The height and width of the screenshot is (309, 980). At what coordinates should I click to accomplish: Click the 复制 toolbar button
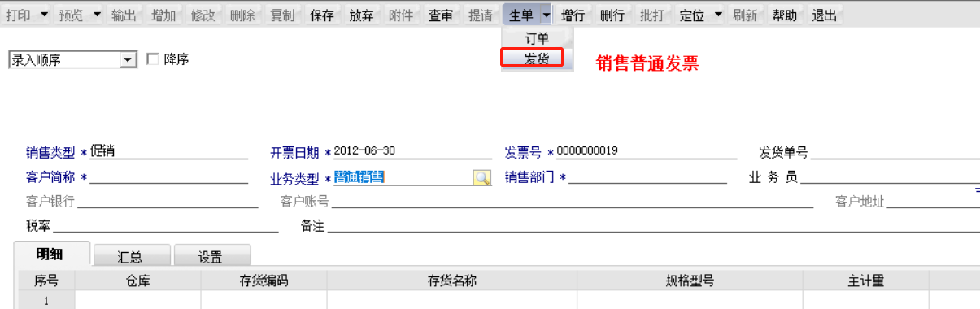282,15
